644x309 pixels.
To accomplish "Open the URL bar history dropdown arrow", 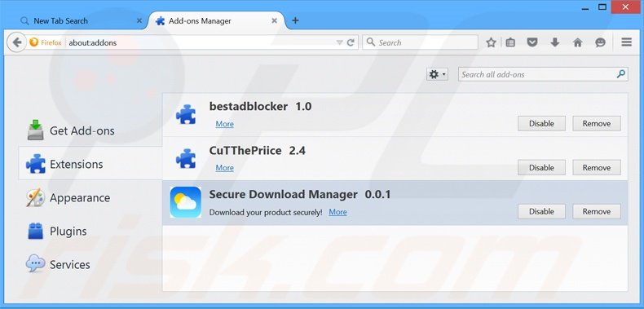I will (x=339, y=42).
